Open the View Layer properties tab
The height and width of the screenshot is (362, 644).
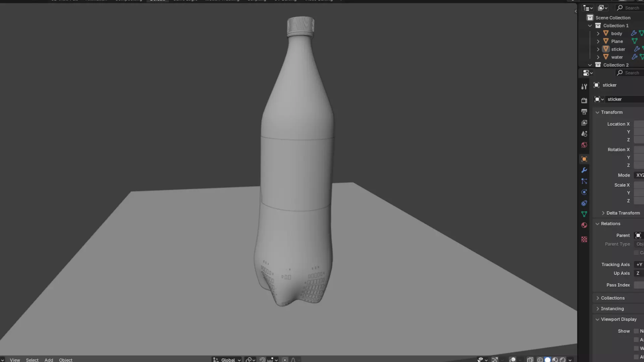[x=584, y=123]
